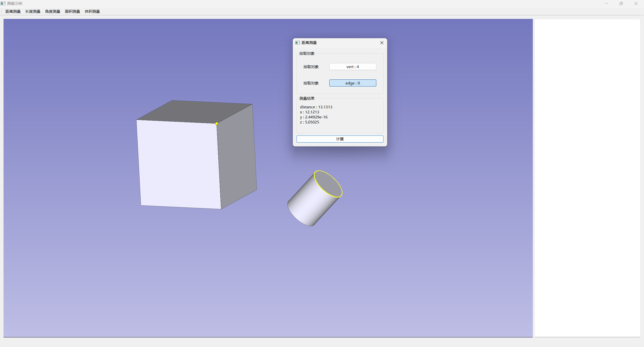Select the 'edge : 0' pick button
Image resolution: width=644 pixels, height=347 pixels.
353,83
